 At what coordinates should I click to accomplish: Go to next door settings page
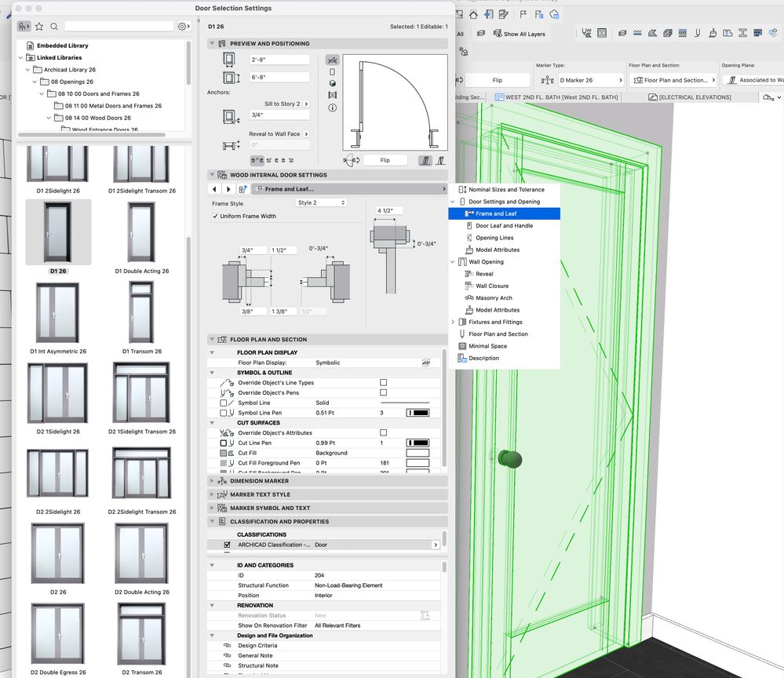coord(228,189)
